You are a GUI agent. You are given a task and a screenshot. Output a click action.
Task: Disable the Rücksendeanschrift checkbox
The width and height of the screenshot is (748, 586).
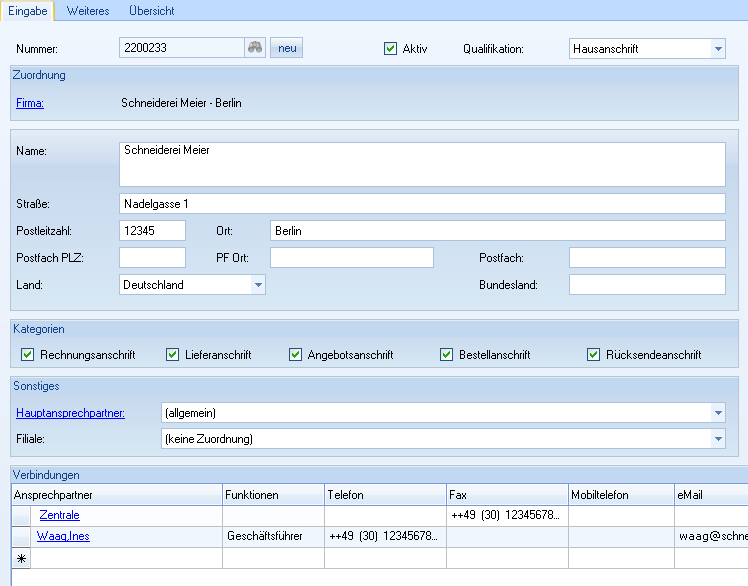point(594,354)
